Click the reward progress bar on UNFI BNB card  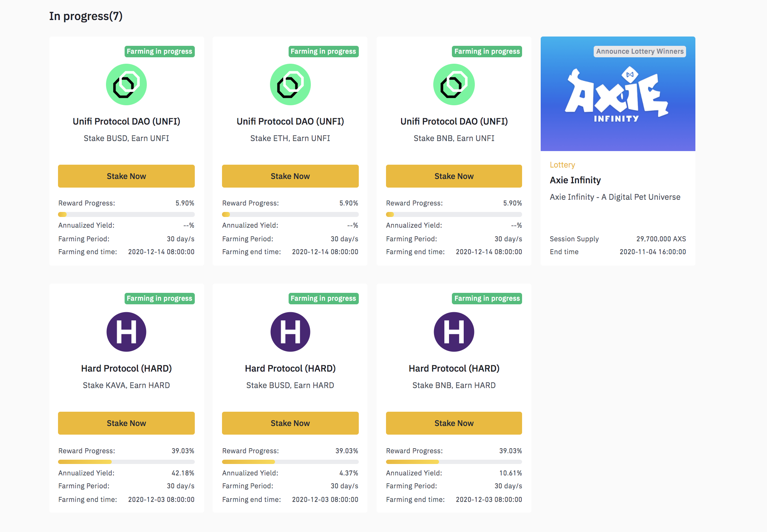click(454, 214)
